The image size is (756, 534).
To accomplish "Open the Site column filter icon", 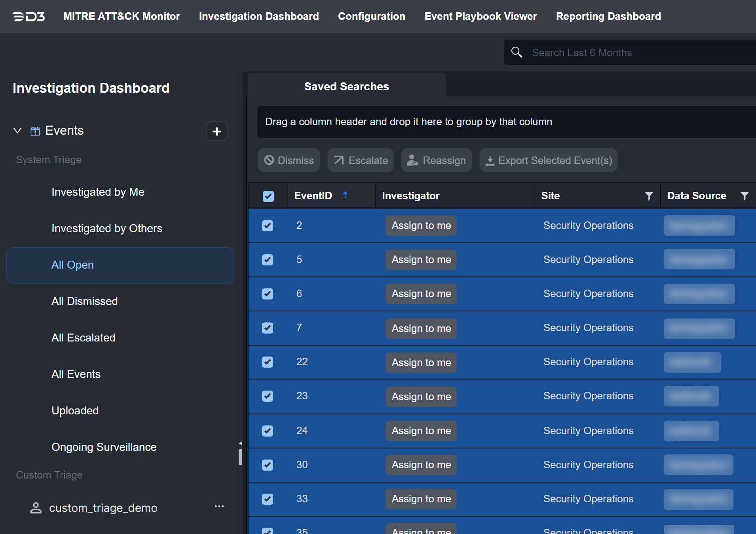I will coord(649,196).
